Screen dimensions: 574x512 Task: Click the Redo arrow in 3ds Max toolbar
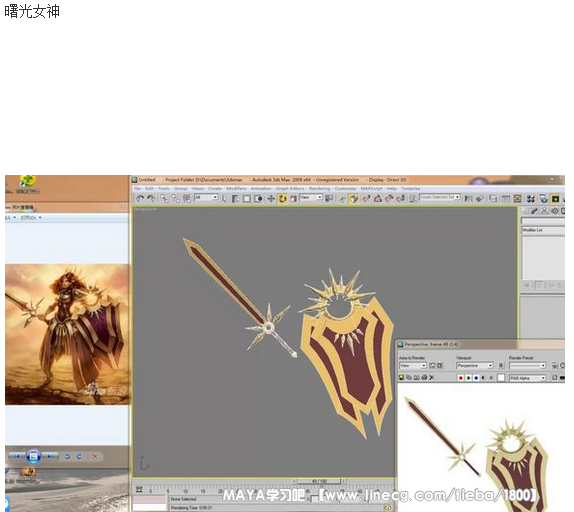151,198
